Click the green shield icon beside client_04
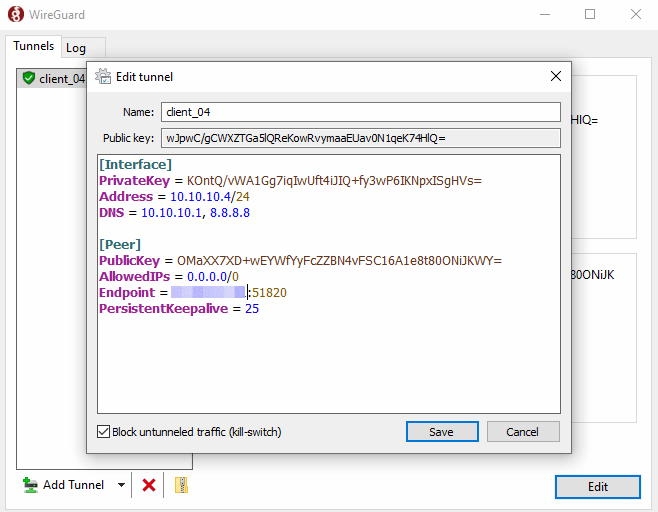 (x=29, y=79)
